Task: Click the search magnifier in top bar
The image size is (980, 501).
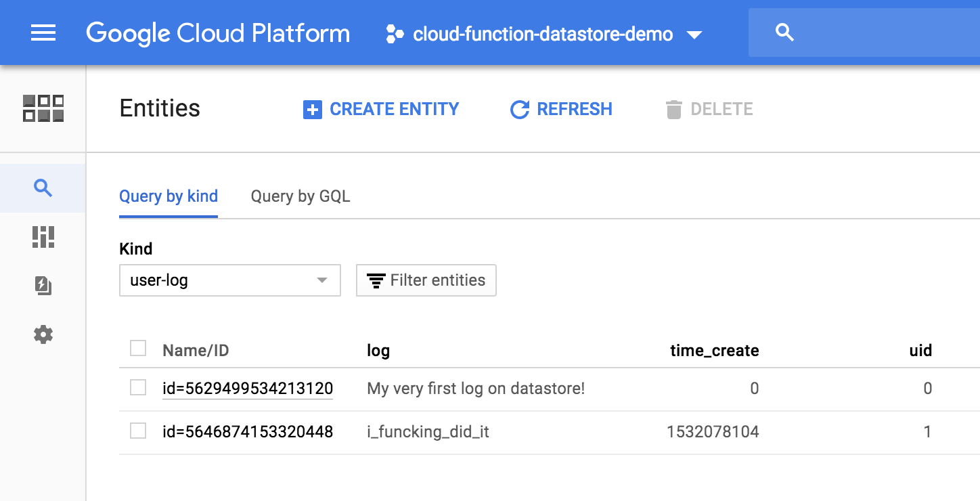Action: point(784,32)
